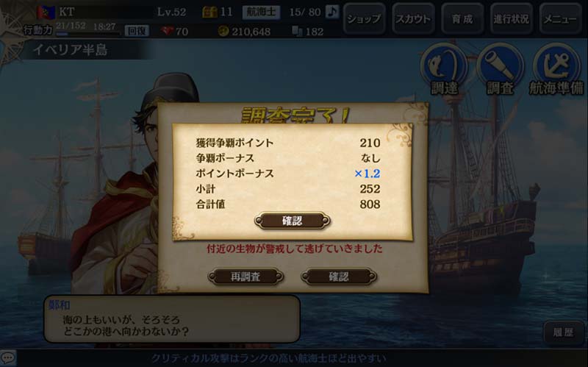
Task: Tap the player flag emblem
Action: click(x=46, y=12)
